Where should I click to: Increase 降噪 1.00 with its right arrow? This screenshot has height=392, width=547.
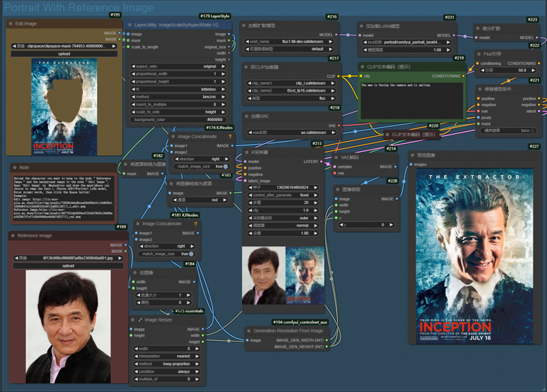[x=315, y=233]
